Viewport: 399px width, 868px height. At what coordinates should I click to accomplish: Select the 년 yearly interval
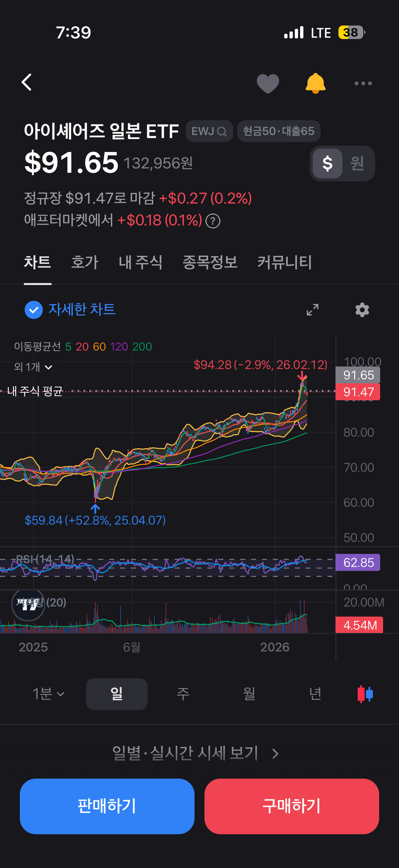pos(315,694)
